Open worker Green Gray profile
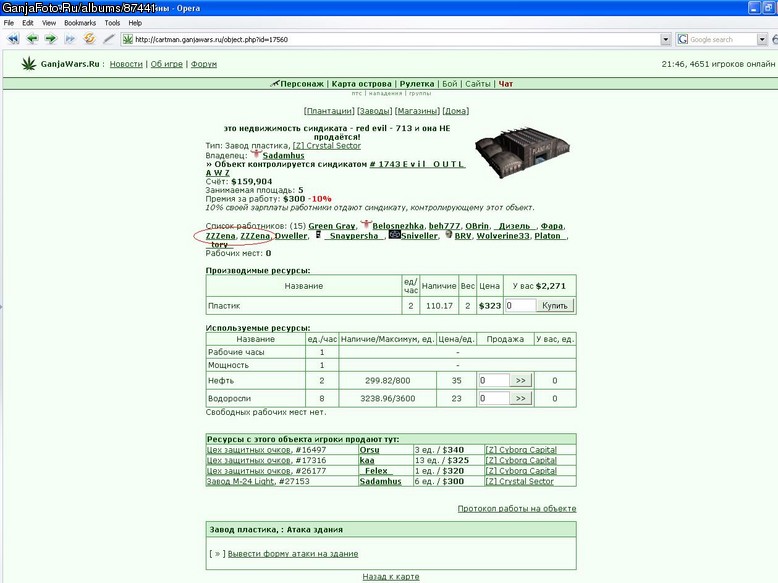 (x=331, y=226)
